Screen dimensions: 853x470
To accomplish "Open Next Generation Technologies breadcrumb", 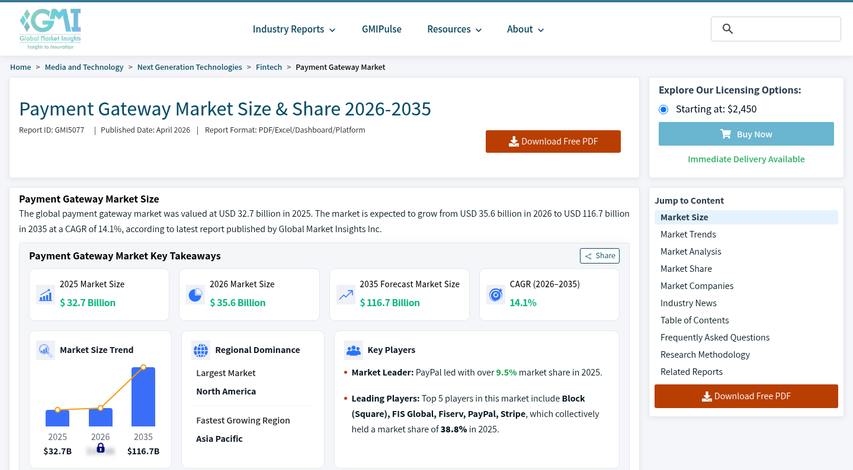I will (189, 67).
